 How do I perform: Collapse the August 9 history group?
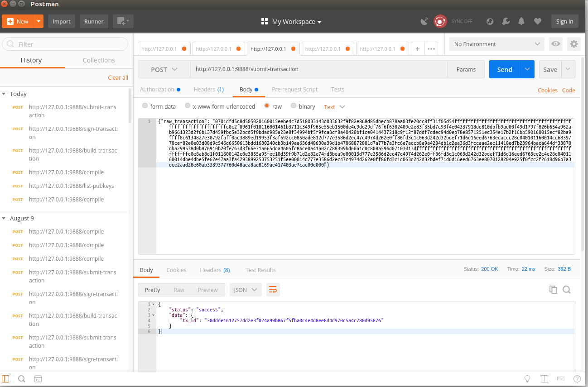coord(4,218)
